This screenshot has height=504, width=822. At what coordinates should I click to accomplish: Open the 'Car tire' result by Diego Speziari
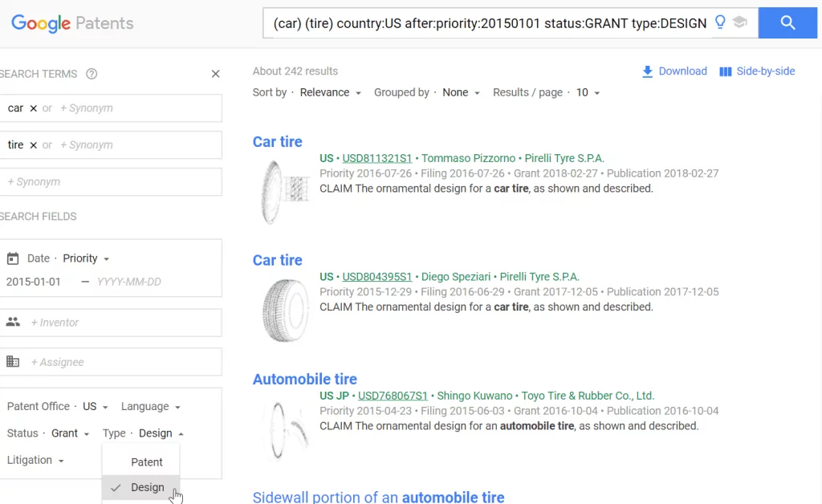click(x=277, y=260)
